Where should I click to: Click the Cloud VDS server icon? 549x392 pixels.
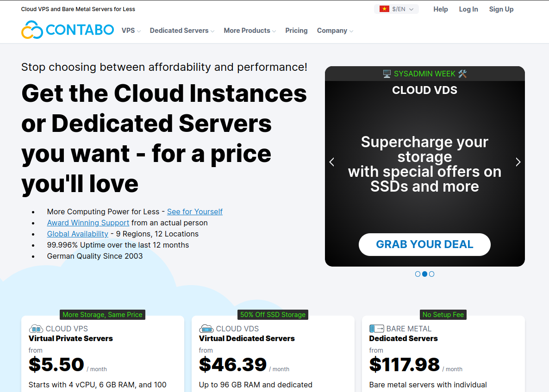[x=206, y=329]
